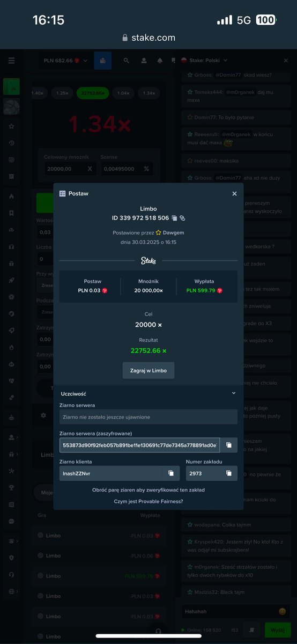Viewport: 297px width, 644px height.
Task: Select the basketball Sports icon in sidebar
Action: [11, 107]
